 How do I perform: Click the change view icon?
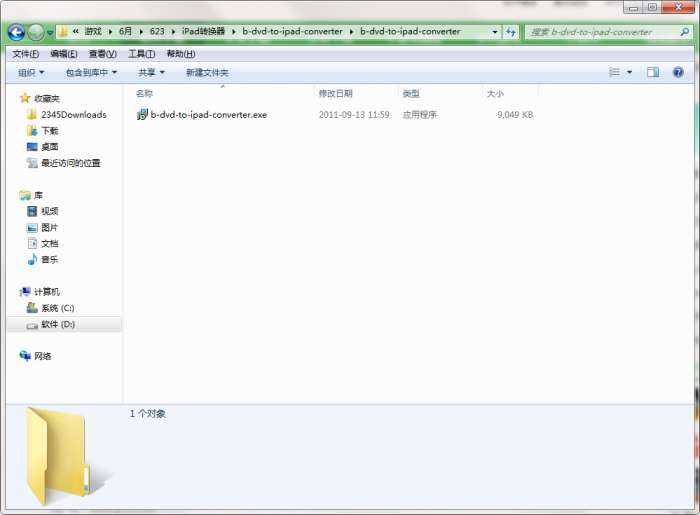(x=615, y=72)
